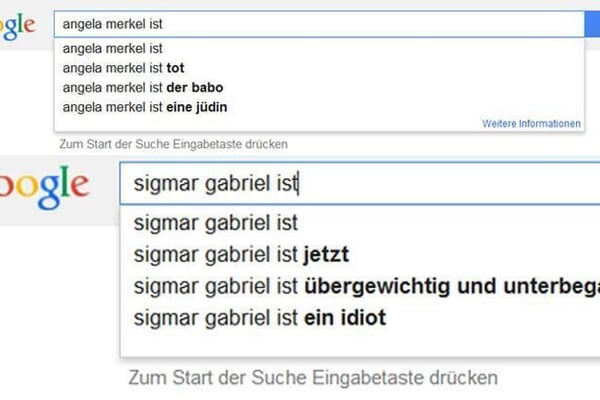Click the bold text 'ein idiot' in the lower suggestions

pos(346,319)
